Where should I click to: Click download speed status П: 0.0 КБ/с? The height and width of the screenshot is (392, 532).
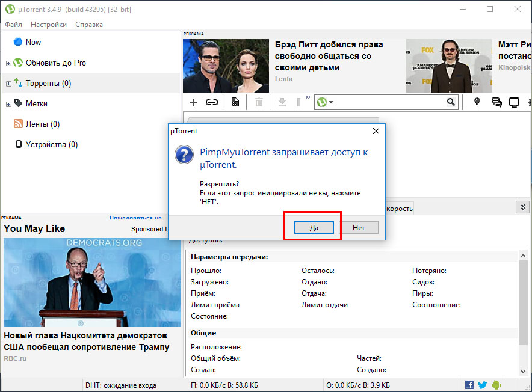click(224, 385)
